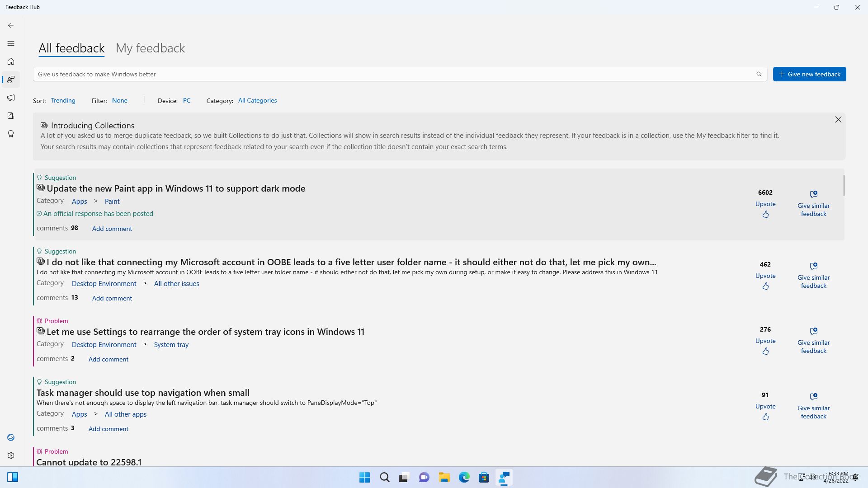868x488 pixels.
Task: Open Apps category under Paint suggestion
Action: pos(79,202)
